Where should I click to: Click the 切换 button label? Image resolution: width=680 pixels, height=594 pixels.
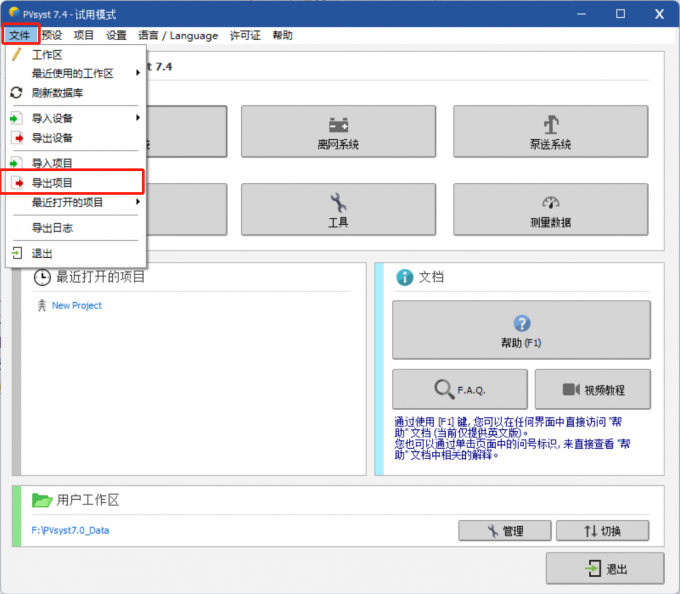click(611, 531)
